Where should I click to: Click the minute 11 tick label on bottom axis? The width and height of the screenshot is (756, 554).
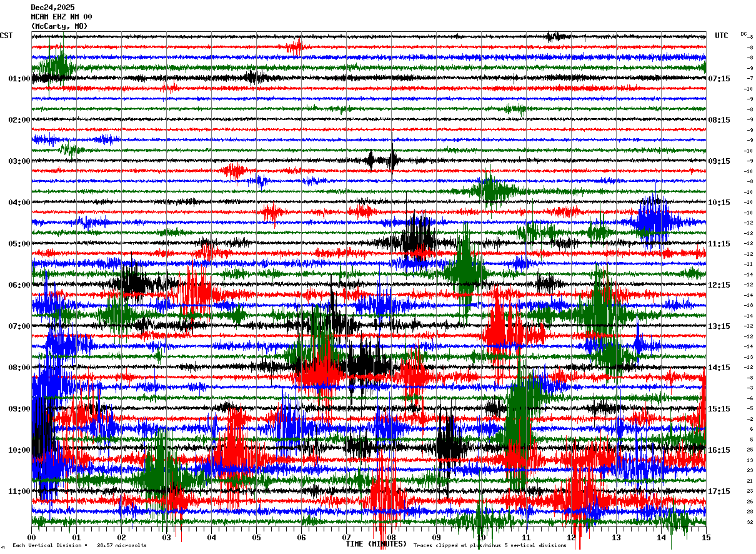pyautogui.click(x=526, y=537)
